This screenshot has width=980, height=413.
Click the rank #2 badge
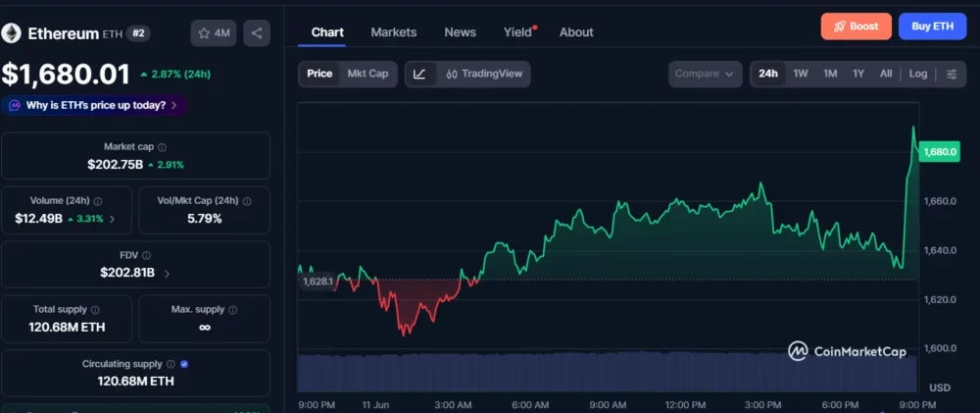click(x=138, y=33)
